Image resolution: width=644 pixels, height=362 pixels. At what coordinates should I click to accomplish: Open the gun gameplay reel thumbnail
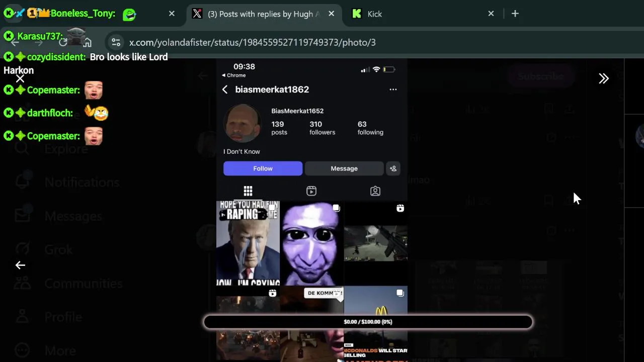click(x=376, y=243)
